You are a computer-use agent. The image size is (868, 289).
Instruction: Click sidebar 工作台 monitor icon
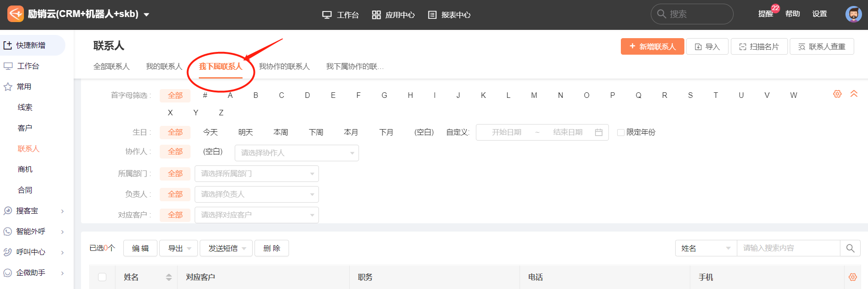click(x=8, y=66)
